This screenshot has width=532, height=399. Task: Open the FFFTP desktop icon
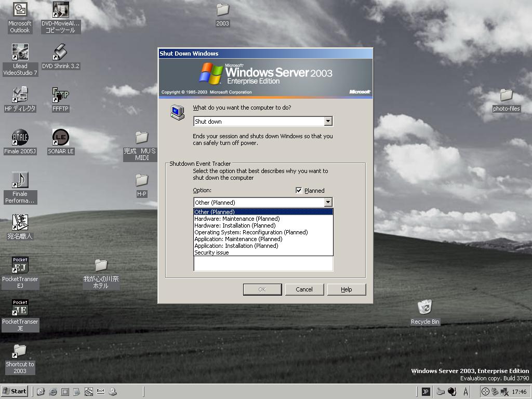click(60, 99)
